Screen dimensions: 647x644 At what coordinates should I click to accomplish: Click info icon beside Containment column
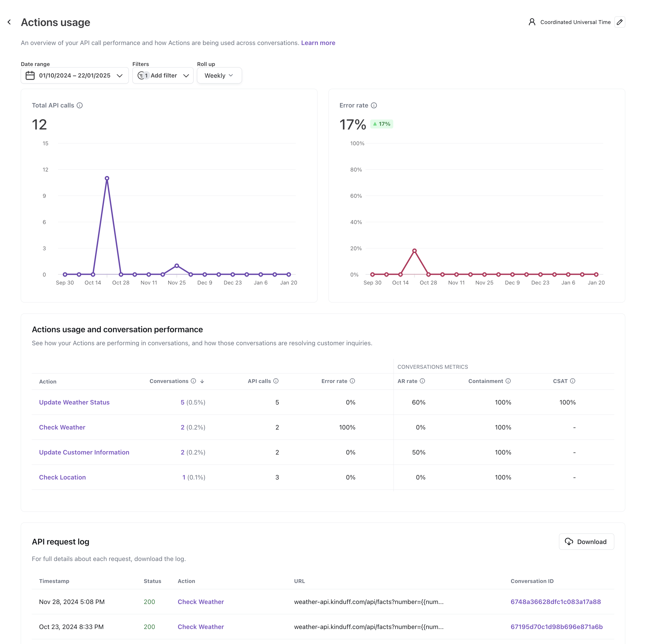(508, 381)
